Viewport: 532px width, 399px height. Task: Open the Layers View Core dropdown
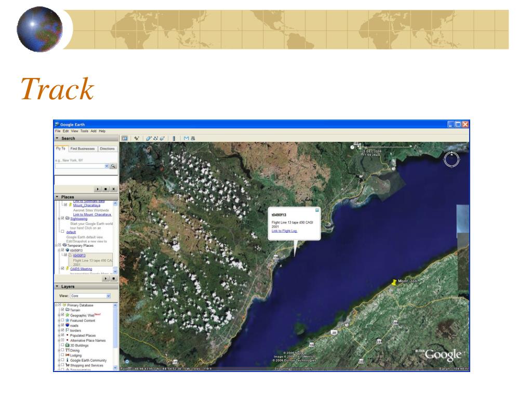pos(90,296)
